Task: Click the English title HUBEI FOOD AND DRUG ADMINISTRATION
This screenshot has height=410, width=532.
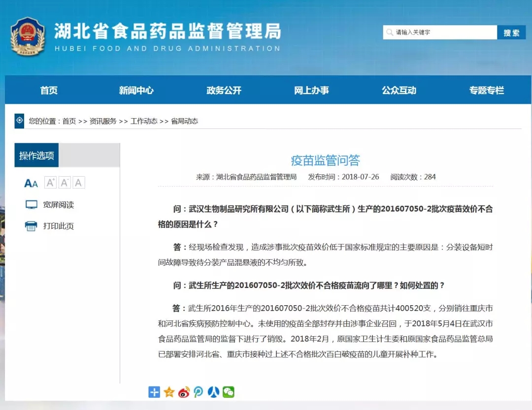Action: click(x=167, y=49)
